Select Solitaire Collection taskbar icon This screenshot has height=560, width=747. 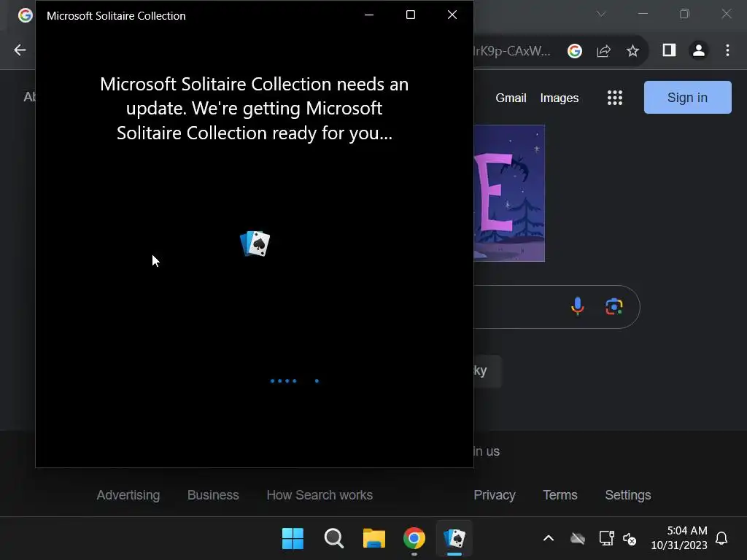coord(454,539)
